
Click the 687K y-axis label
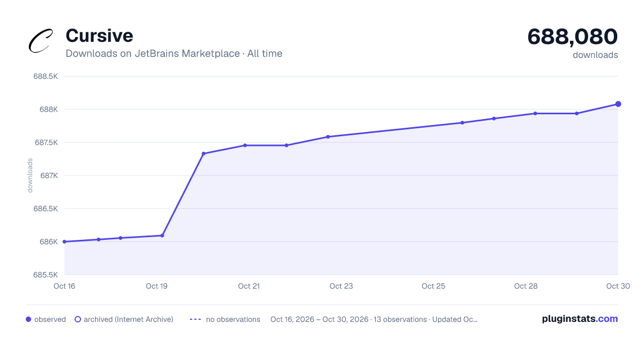click(x=48, y=175)
